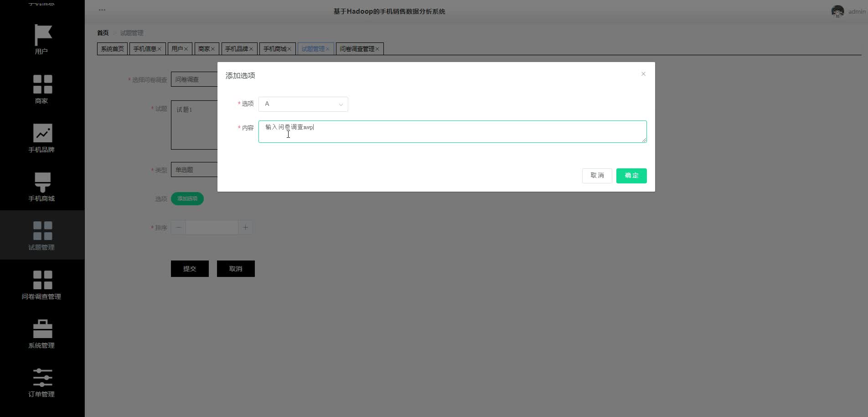Click into the 内容 textarea
Image resolution: width=868 pixels, height=417 pixels.
pos(452,131)
